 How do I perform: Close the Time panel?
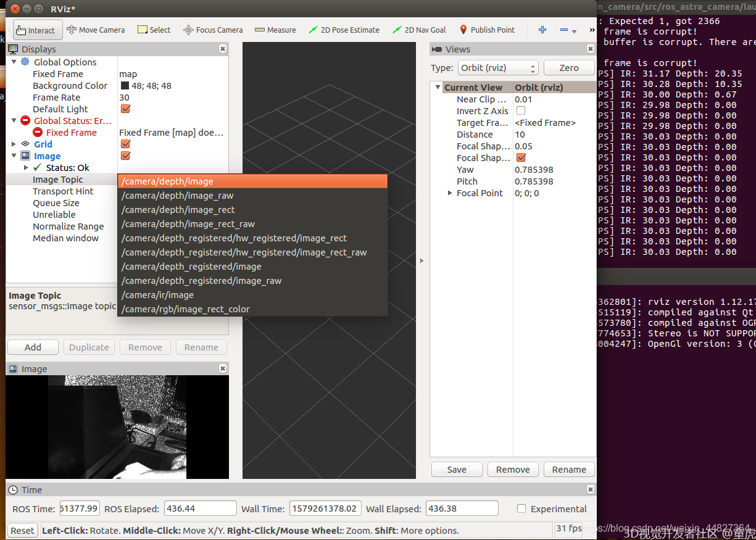point(591,489)
